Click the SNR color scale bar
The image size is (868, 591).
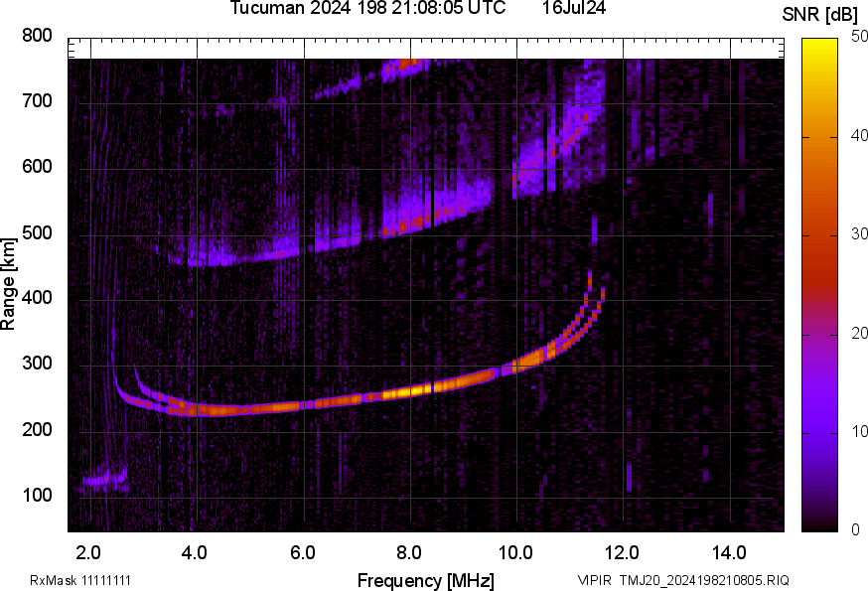pos(820,285)
